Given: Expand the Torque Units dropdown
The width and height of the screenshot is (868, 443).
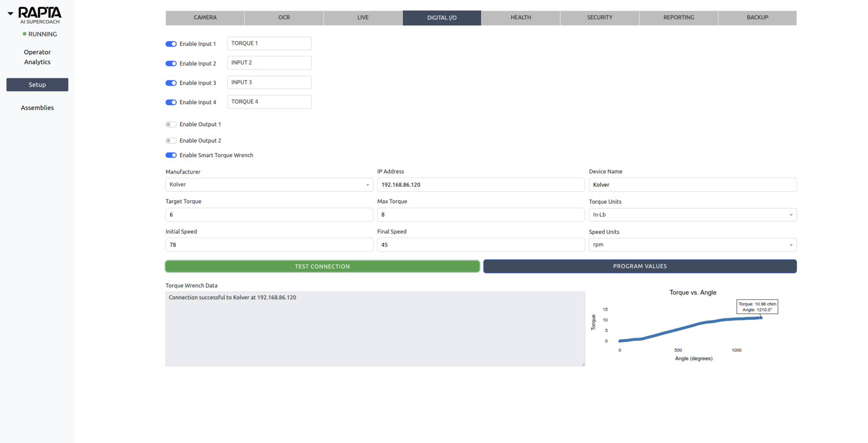Looking at the screenshot, I should tap(692, 215).
